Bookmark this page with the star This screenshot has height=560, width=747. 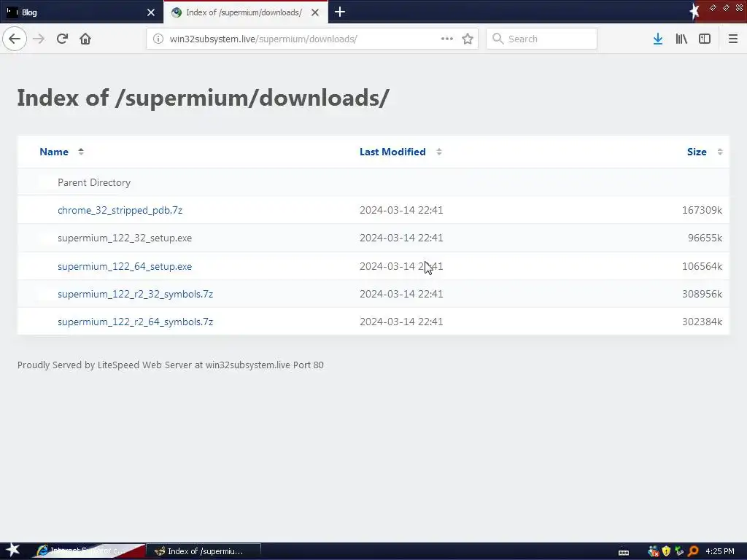point(468,39)
